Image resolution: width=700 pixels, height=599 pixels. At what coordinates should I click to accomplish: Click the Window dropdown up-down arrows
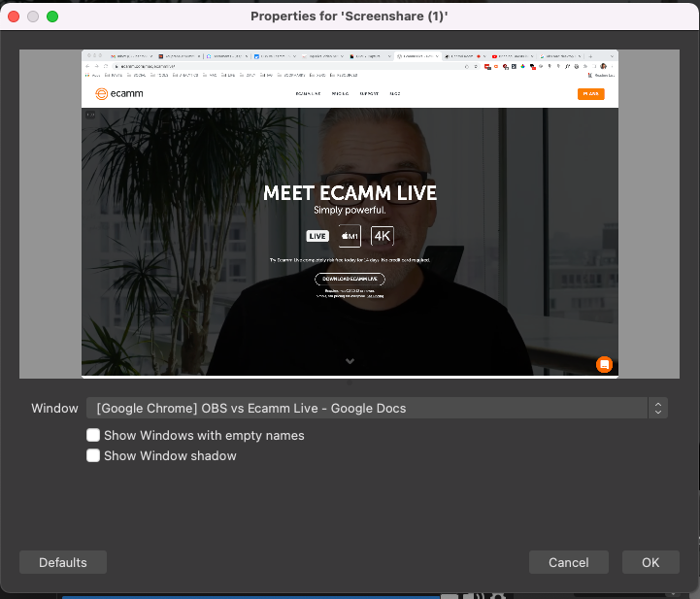point(658,408)
